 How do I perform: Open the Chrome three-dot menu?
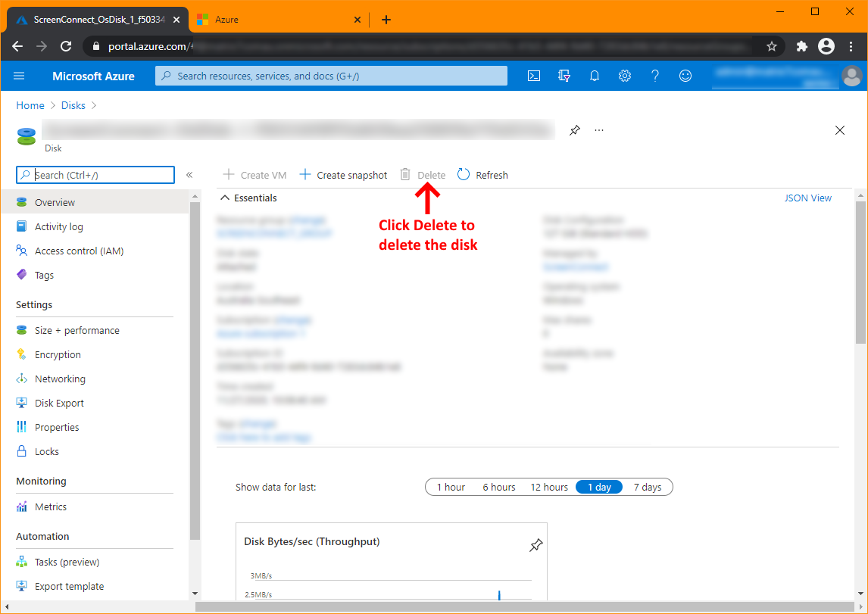tap(851, 46)
